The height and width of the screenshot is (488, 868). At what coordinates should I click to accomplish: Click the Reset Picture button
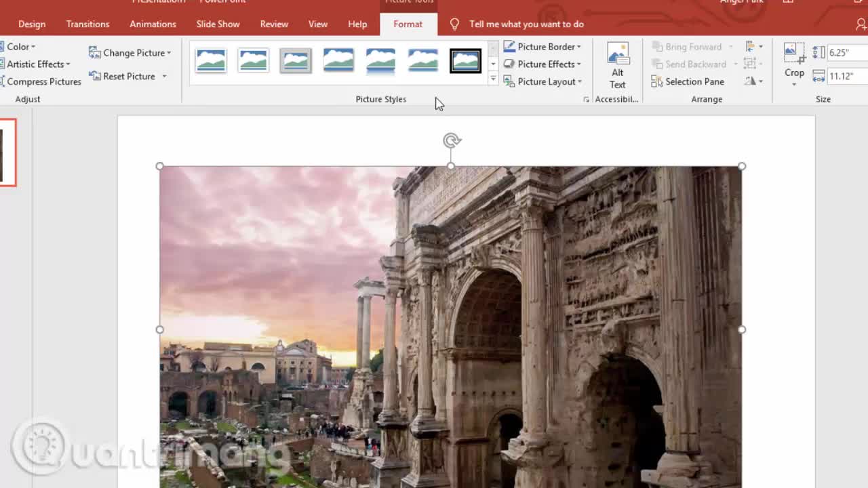(123, 77)
